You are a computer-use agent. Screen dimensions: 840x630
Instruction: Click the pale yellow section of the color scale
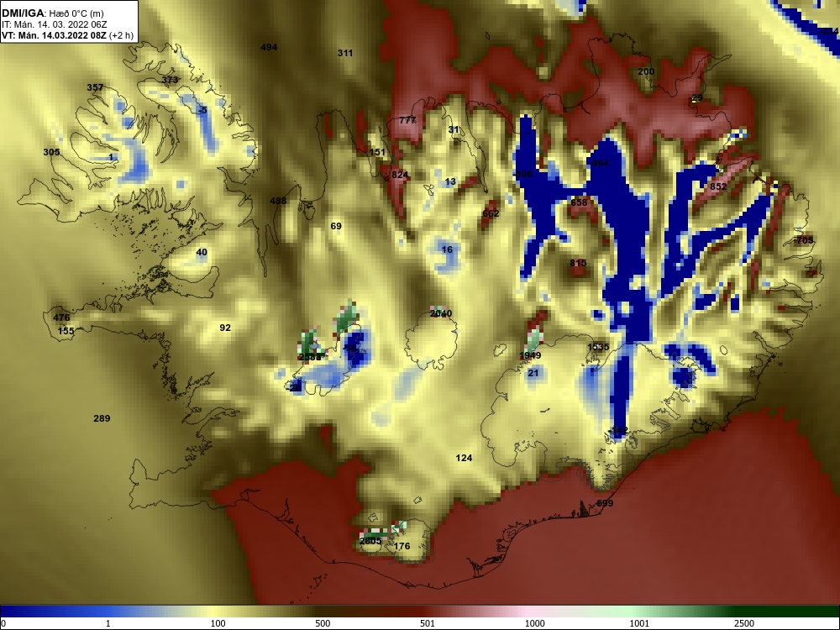pos(214,612)
